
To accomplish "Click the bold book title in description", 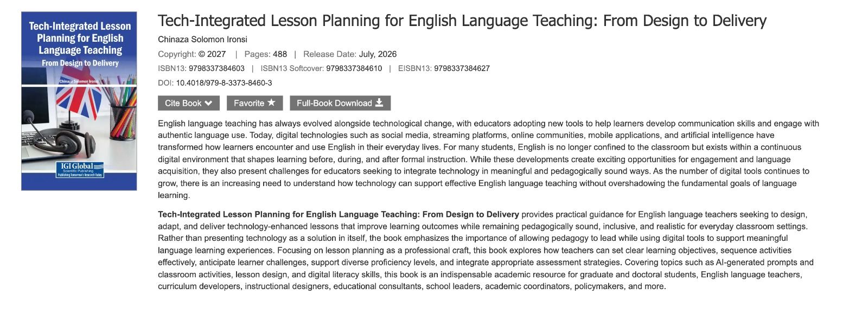I will pyautogui.click(x=339, y=214).
